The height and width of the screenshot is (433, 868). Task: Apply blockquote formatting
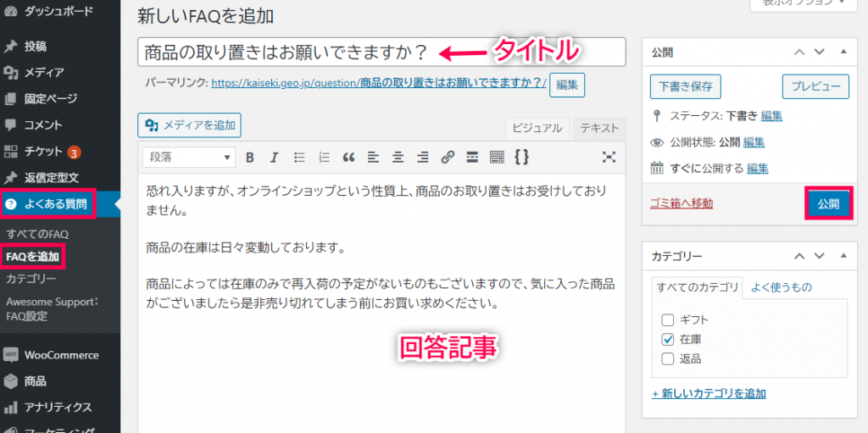(x=348, y=158)
